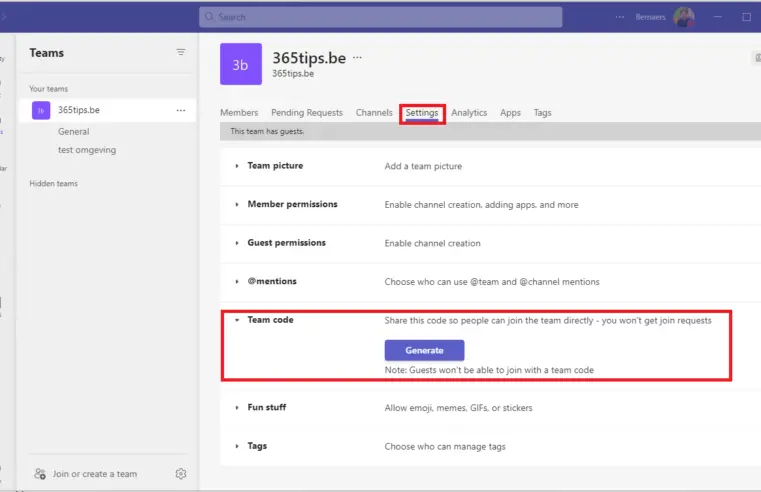Select the General channel
This screenshot has height=492, width=761.
74,131
